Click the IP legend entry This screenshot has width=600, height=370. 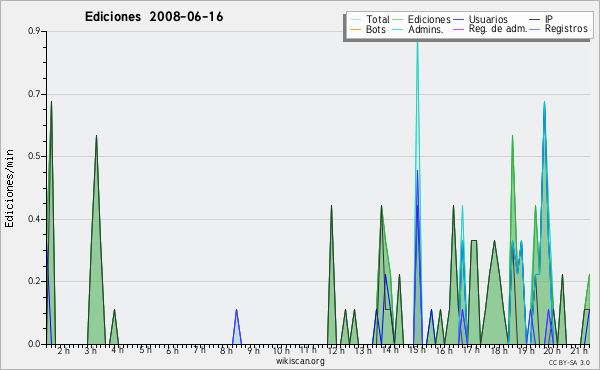point(541,19)
